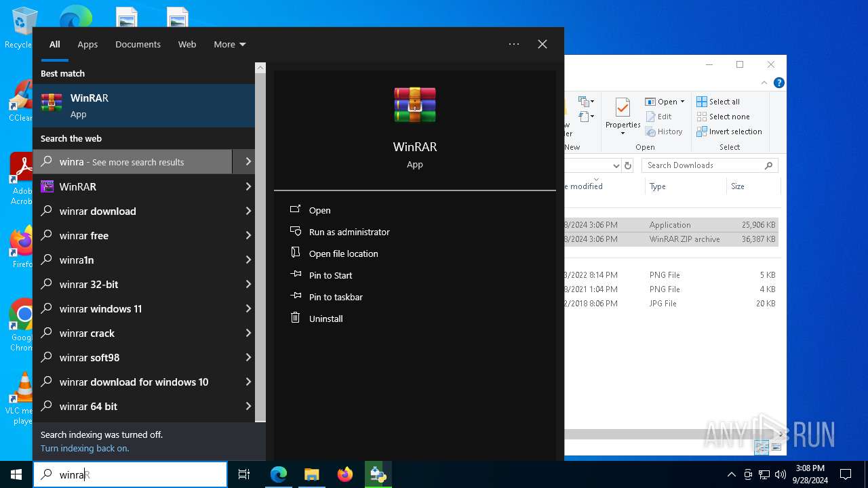Click the Search Downloads box in Explorer
The image size is (868, 488).
click(710, 165)
